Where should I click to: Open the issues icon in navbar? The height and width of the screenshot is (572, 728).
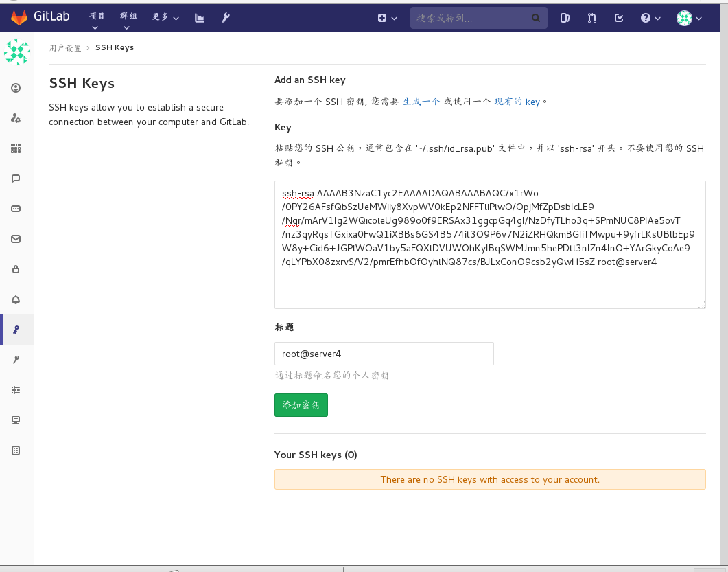(565, 18)
